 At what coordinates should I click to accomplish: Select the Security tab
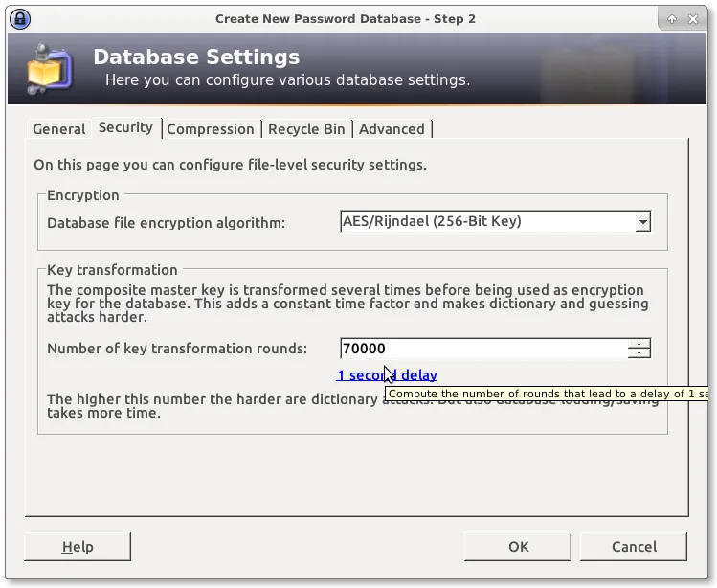[125, 127]
